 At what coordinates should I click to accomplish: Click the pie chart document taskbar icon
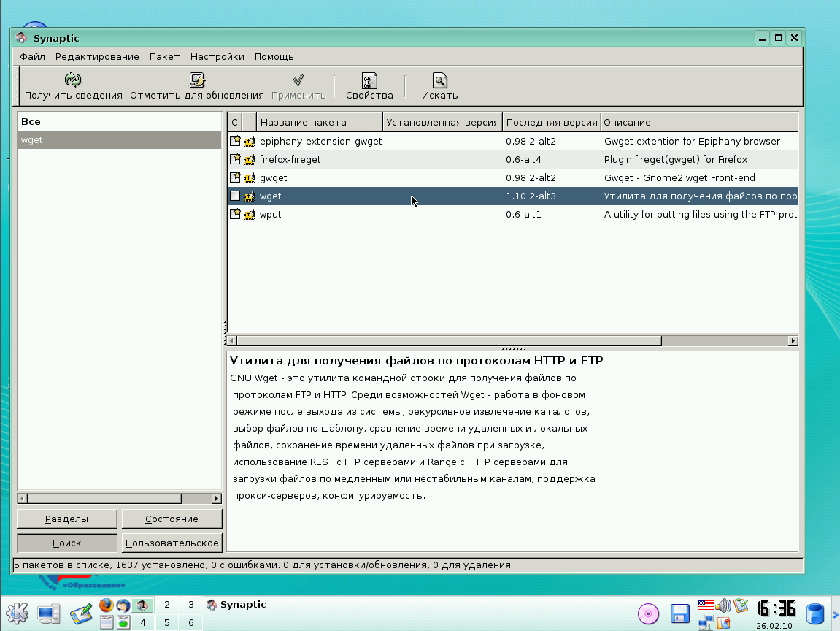[124, 622]
